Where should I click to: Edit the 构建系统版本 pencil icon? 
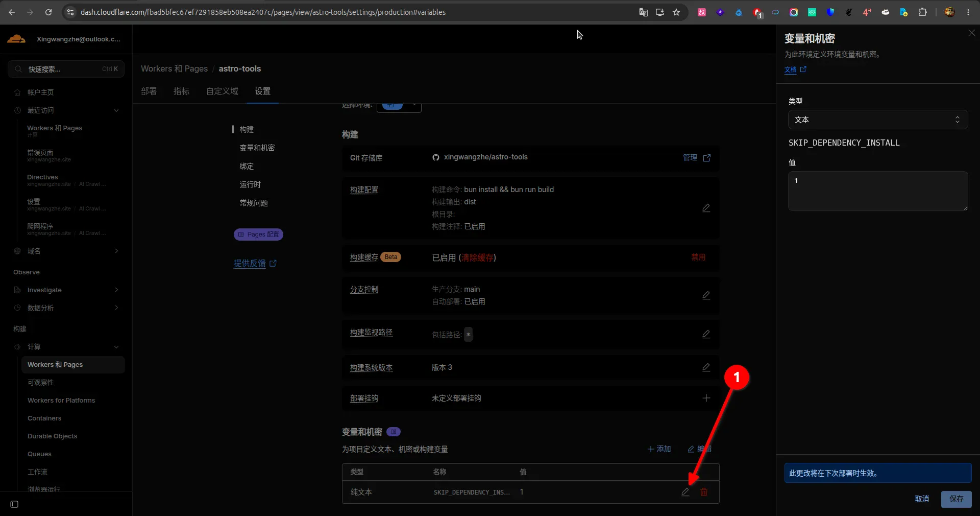click(706, 367)
